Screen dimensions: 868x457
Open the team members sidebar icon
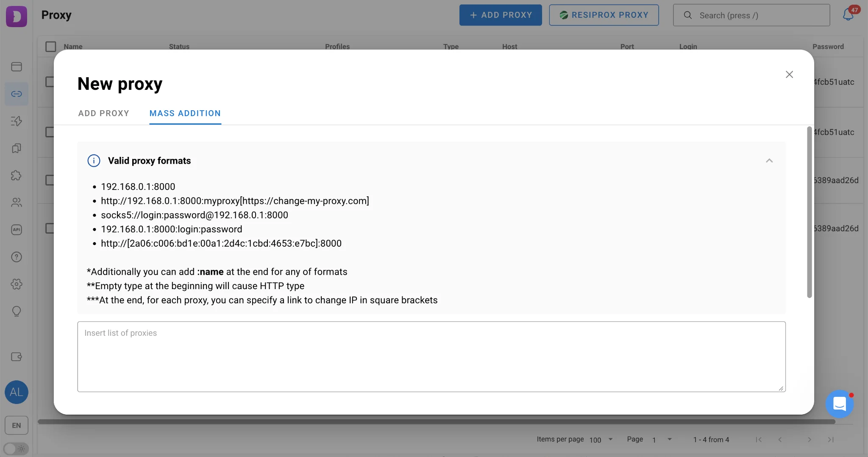coord(17,203)
